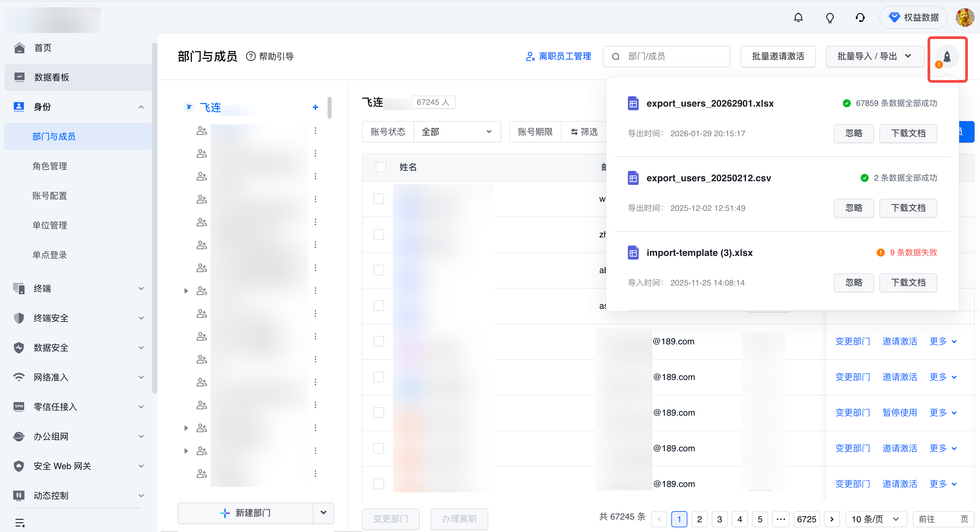Click the 安全 Web 网关 icon
The width and height of the screenshot is (980, 532).
tap(19, 466)
